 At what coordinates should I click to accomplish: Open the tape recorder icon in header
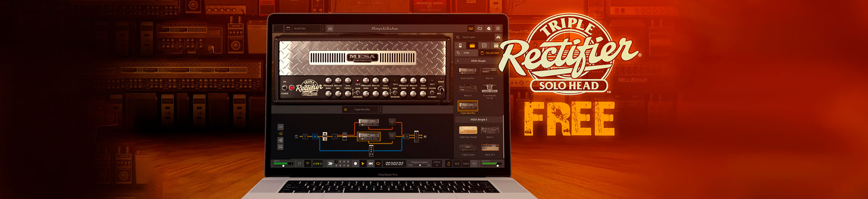tap(471, 28)
